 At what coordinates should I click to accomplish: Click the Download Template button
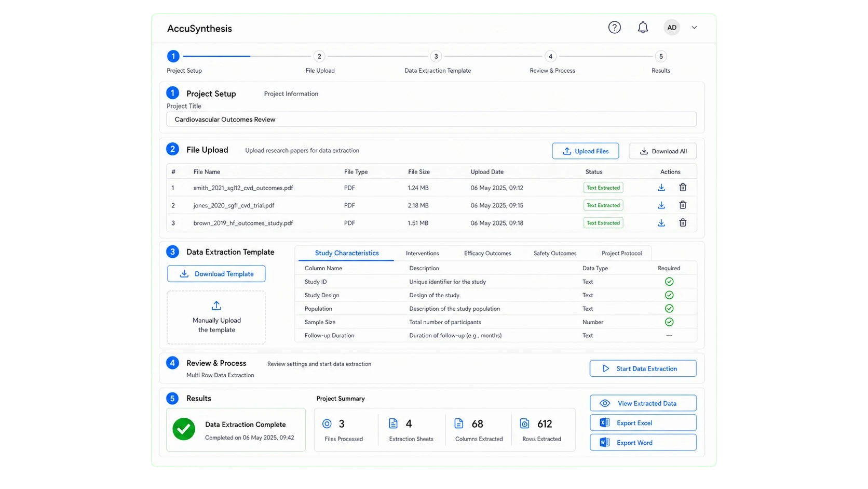[216, 274]
